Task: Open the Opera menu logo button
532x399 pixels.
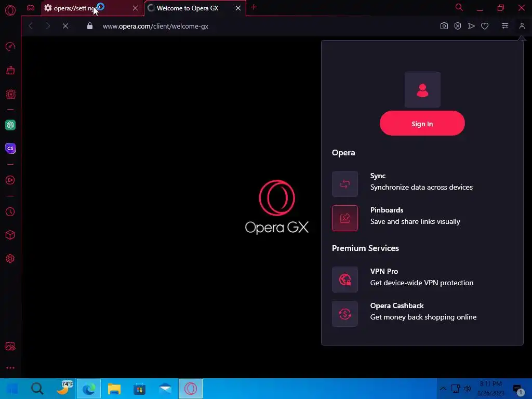Action: click(x=10, y=10)
